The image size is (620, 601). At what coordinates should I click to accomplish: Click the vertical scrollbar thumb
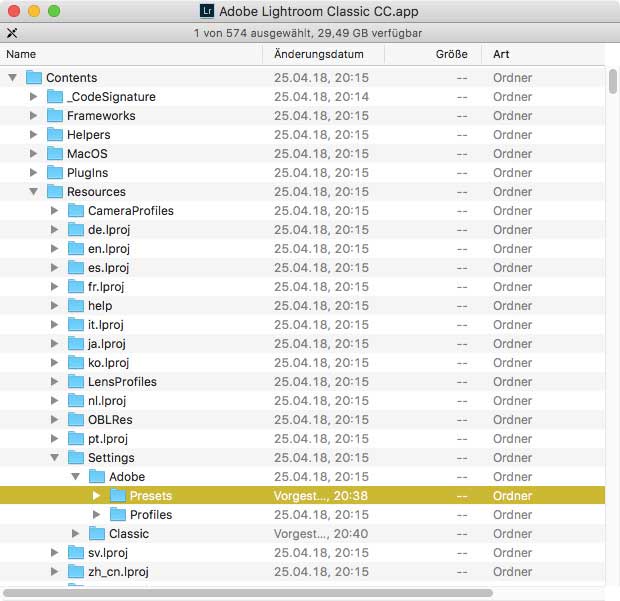612,81
